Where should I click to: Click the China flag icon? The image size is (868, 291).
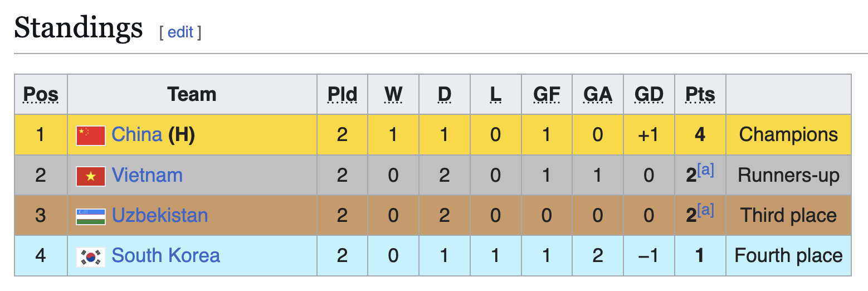click(90, 135)
